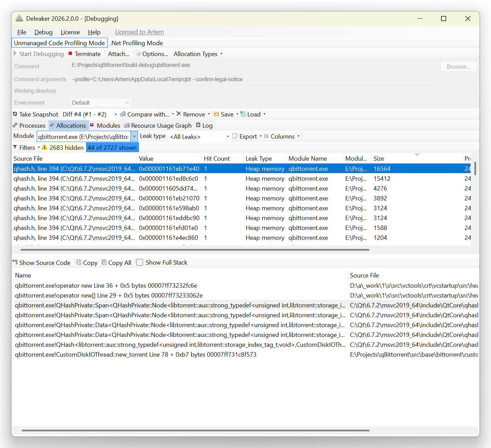This screenshot has height=448, width=491.
Task: Click the 44 of 2727 shown label
Action: click(x=112, y=147)
